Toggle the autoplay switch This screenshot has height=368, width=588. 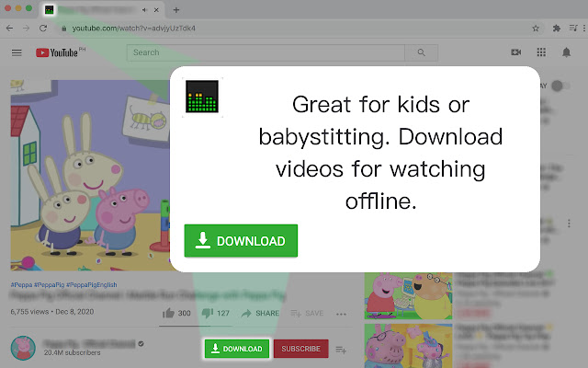(560, 86)
